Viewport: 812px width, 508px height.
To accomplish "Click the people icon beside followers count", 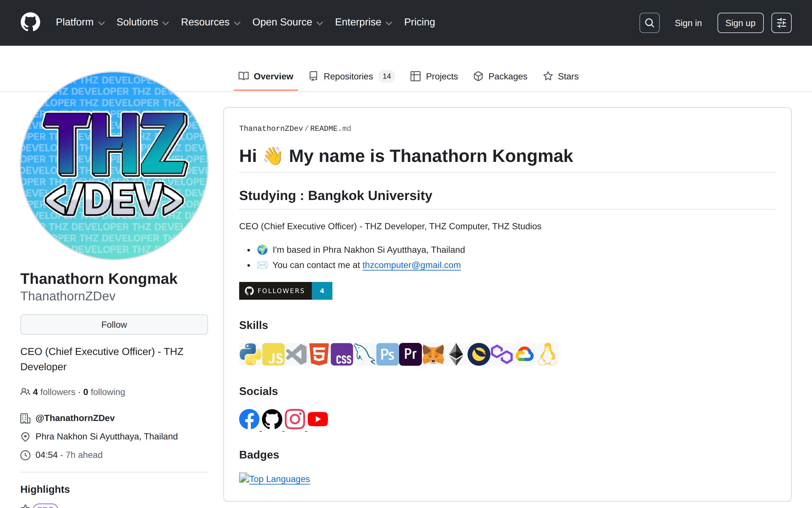I will coord(25,392).
